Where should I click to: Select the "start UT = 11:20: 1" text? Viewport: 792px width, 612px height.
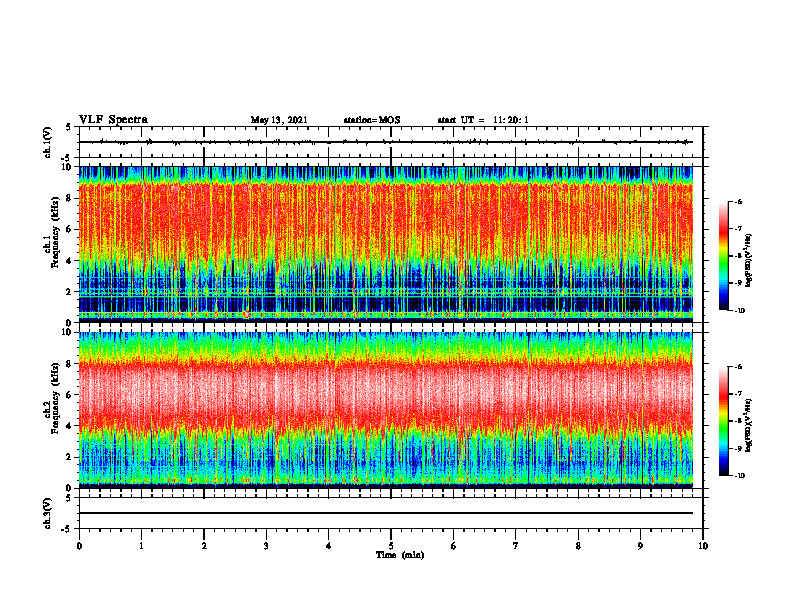point(483,120)
